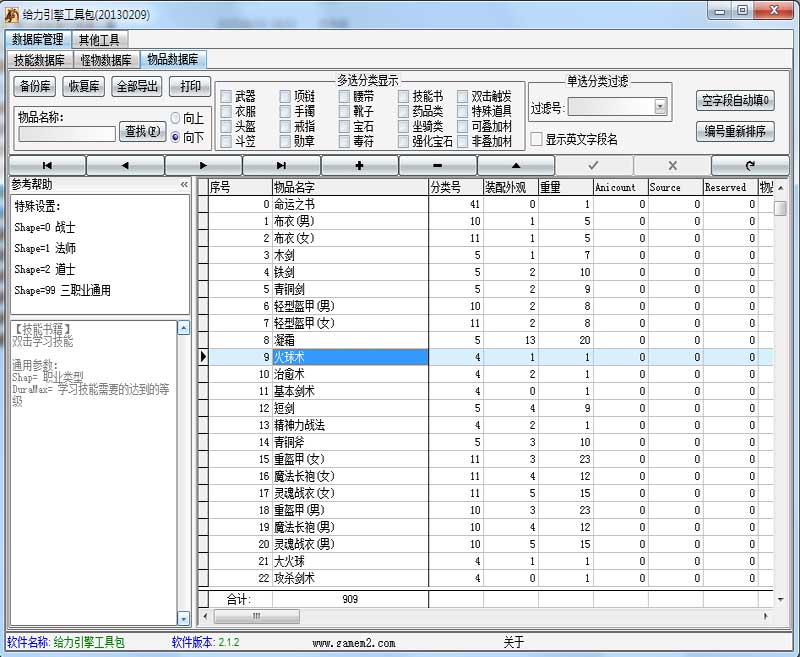Click the 备份库 button

35,86
